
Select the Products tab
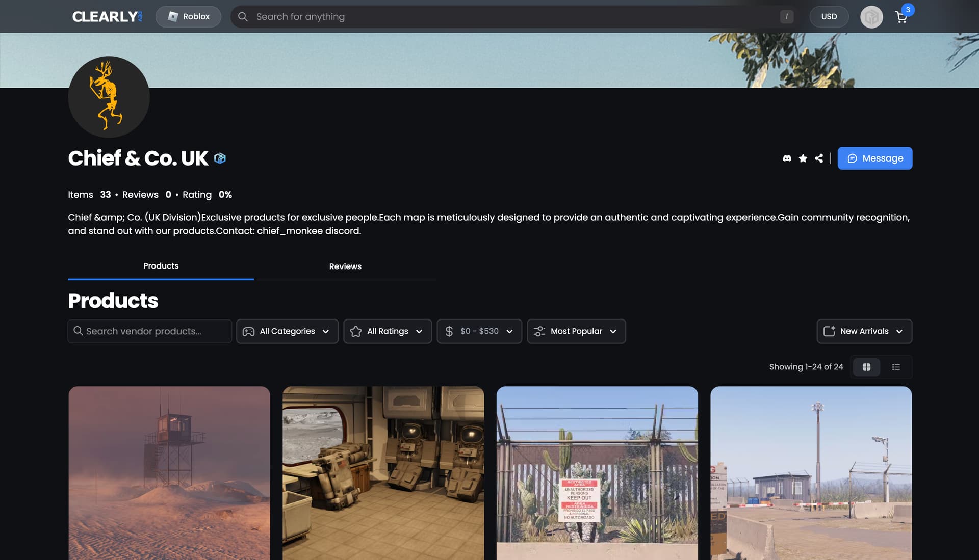[x=161, y=266]
